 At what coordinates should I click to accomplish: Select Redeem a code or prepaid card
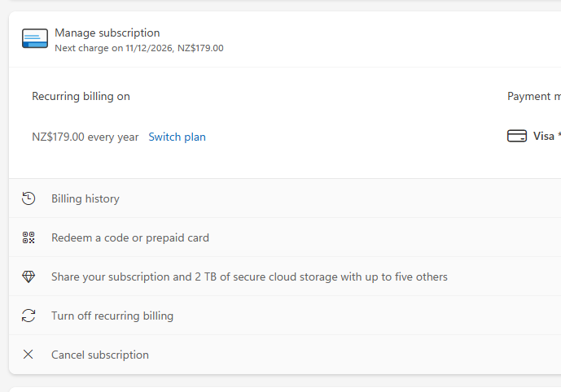click(x=285, y=237)
